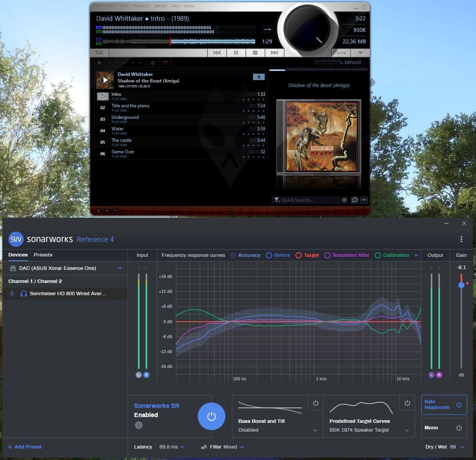Give the track a thumbs up
The width and height of the screenshot is (476, 460).
click(153, 62)
